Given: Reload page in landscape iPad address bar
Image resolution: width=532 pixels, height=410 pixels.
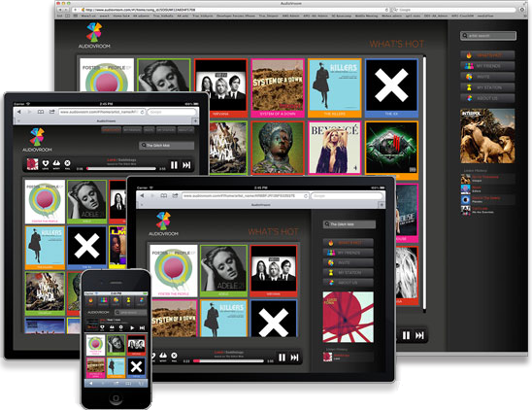Looking at the screenshot, I should [306, 196].
